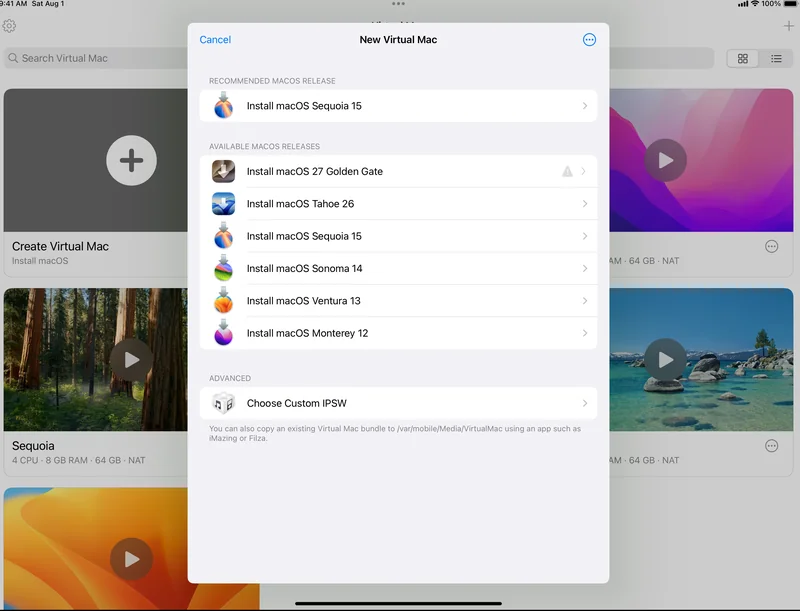Click the warning triangle on Golden Gate row
Screen dimensions: 800x611
click(x=567, y=171)
